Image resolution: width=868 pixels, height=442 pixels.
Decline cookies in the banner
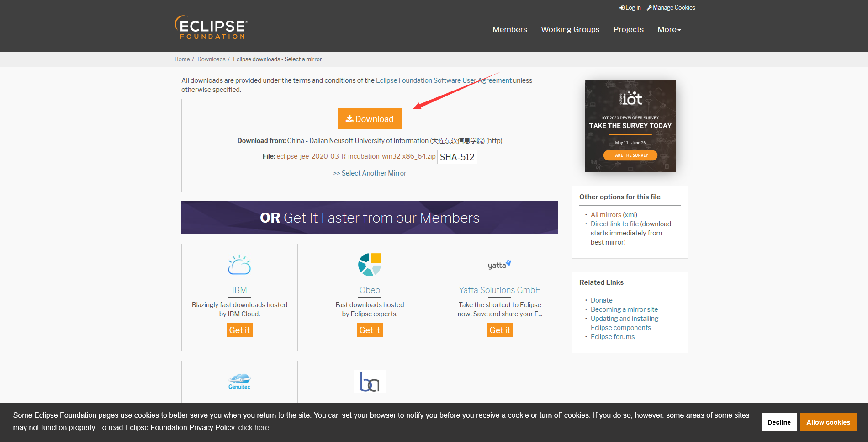coord(779,422)
